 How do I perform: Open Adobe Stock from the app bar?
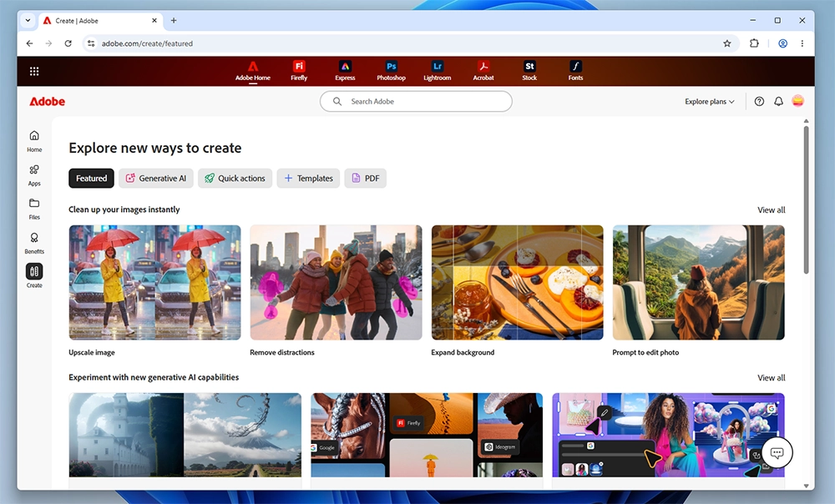[529, 71]
